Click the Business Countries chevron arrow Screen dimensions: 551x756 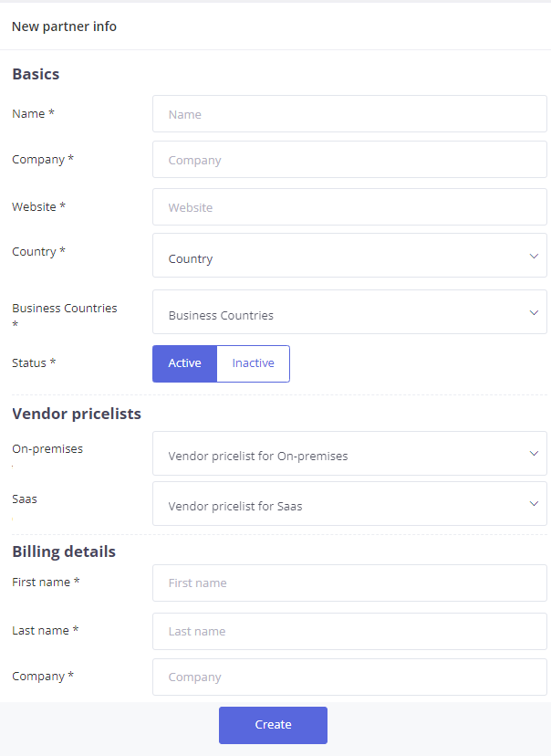[534, 313]
